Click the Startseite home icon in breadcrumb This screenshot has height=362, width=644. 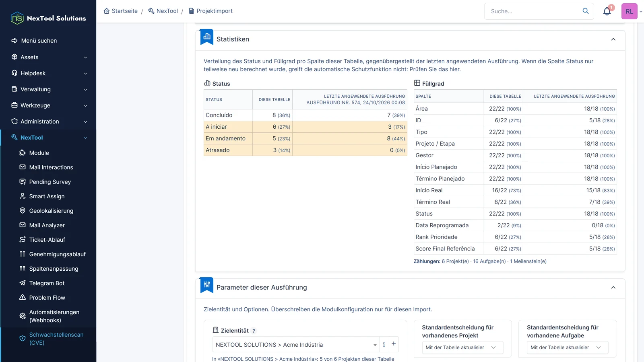click(x=107, y=11)
